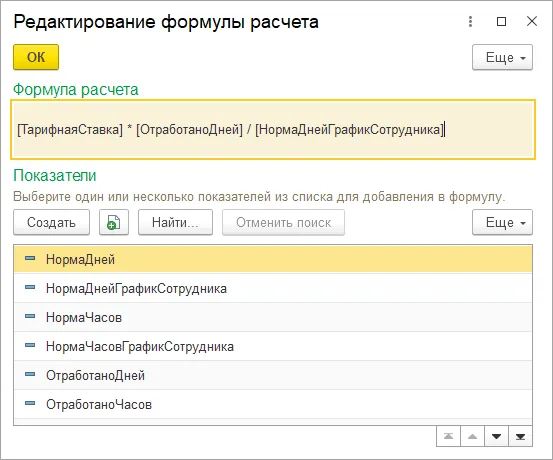Screen dimensions: 553x460
Task: Open the Еще dropdown in Показатели toolbar
Action: point(502,222)
